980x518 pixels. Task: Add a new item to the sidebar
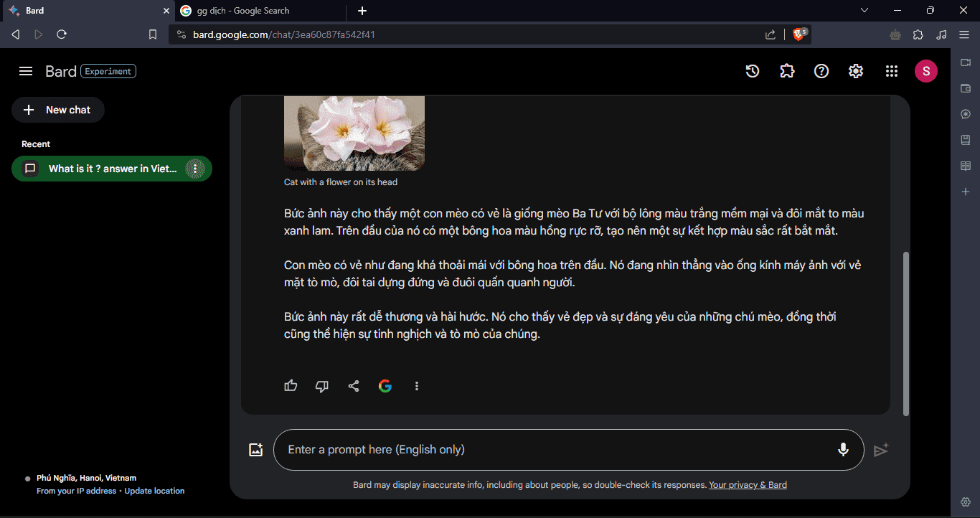click(x=966, y=192)
